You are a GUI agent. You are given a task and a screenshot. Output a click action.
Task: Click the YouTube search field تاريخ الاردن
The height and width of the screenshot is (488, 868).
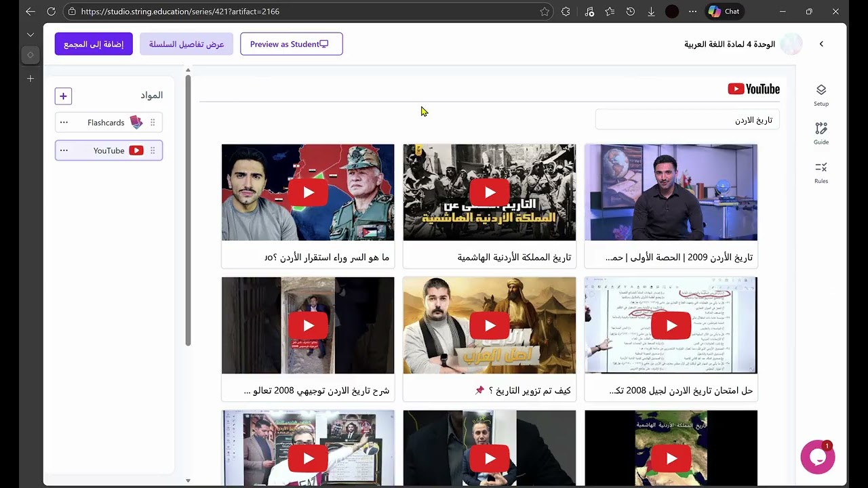pos(688,120)
